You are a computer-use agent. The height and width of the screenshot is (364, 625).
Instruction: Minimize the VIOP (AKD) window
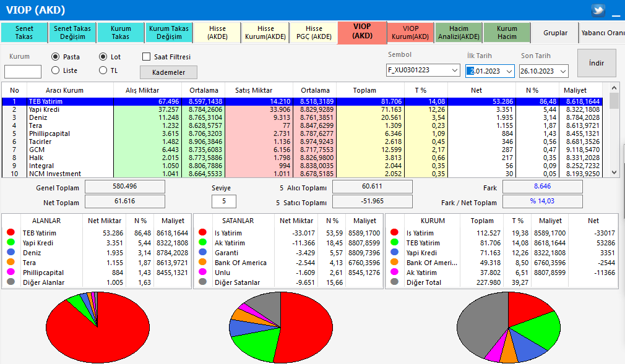tap(616, 15)
